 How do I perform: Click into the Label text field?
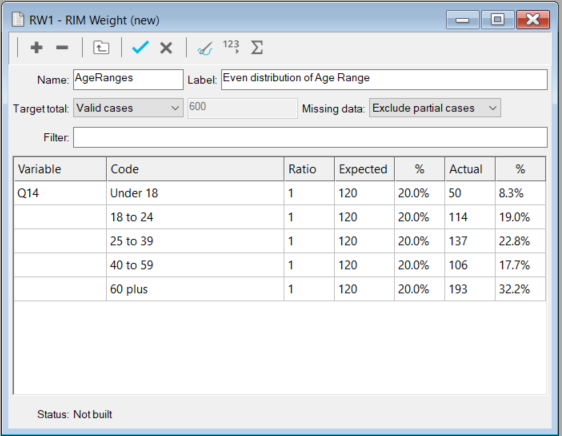pyautogui.click(x=384, y=79)
